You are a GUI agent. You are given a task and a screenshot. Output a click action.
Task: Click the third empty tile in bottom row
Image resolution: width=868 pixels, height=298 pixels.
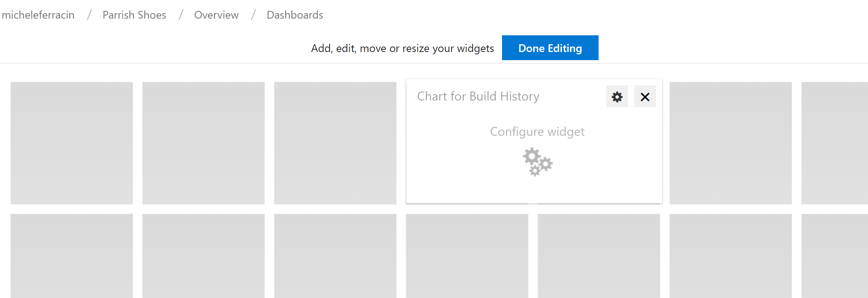tap(335, 256)
